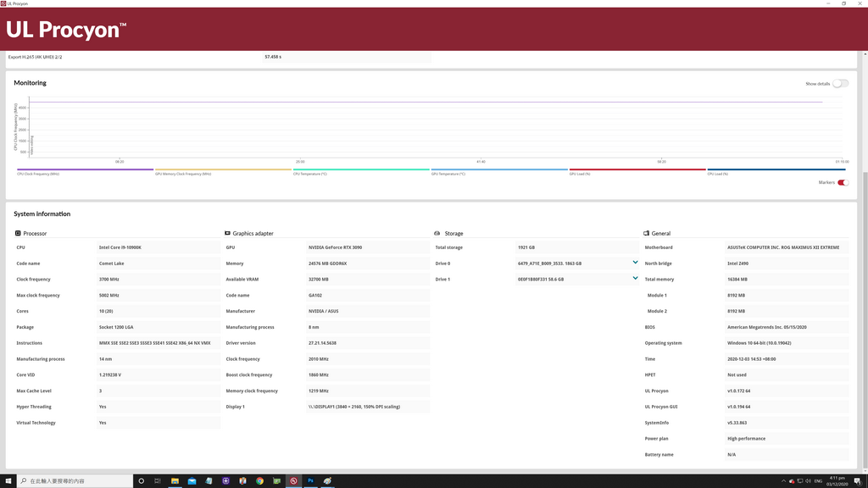
Task: Select the Export H.265 (4K UHD) 2/2 row
Action: click(x=219, y=57)
